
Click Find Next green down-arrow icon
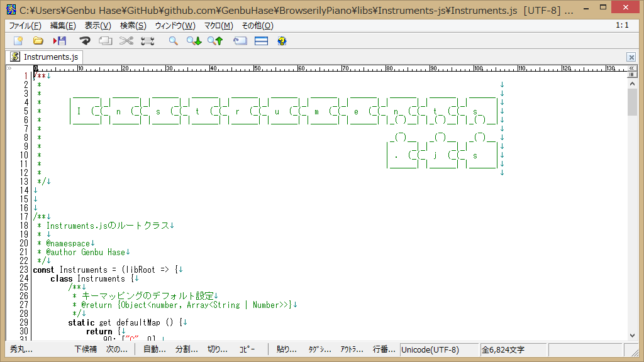(194, 41)
